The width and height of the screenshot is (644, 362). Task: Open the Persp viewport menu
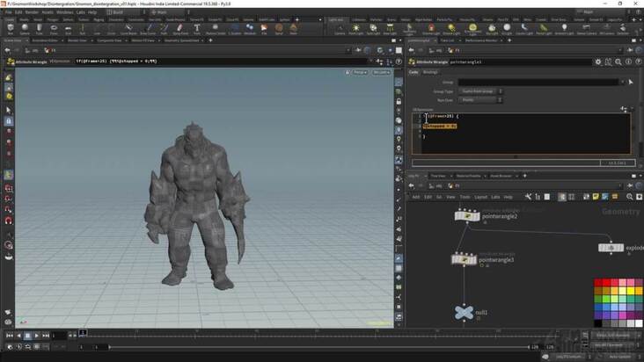click(x=359, y=73)
